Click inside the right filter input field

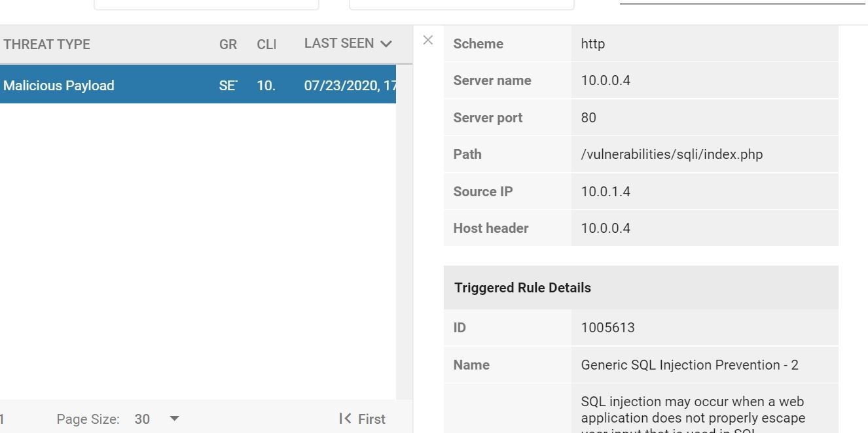click(x=461, y=3)
